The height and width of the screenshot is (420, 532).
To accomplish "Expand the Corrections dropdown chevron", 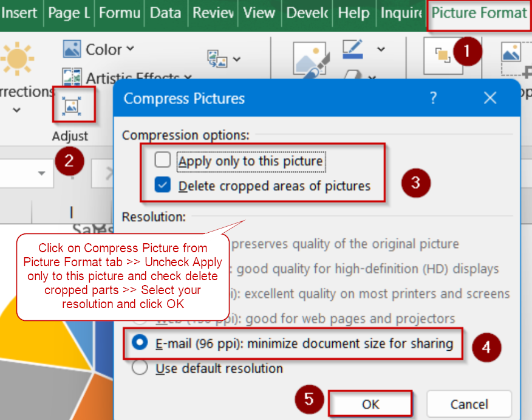I will click(x=16, y=110).
